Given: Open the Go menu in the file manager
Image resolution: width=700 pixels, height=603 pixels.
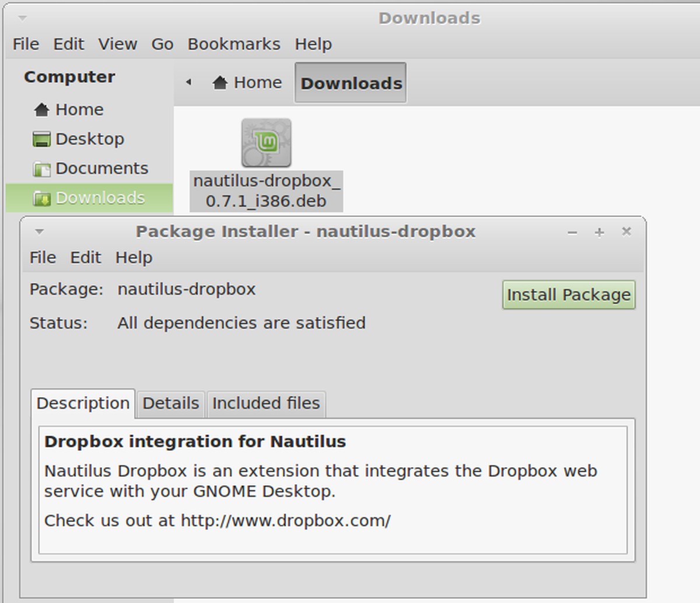Looking at the screenshot, I should click(x=162, y=44).
